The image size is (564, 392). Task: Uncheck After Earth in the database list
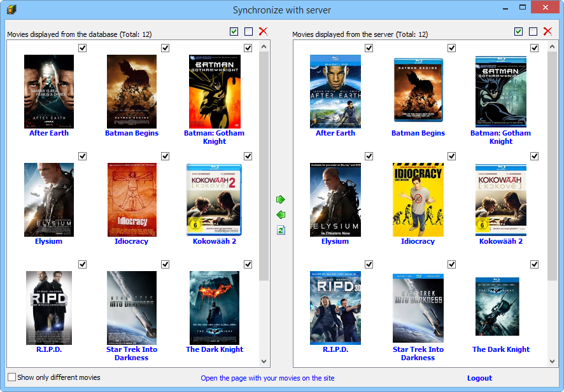[x=82, y=48]
